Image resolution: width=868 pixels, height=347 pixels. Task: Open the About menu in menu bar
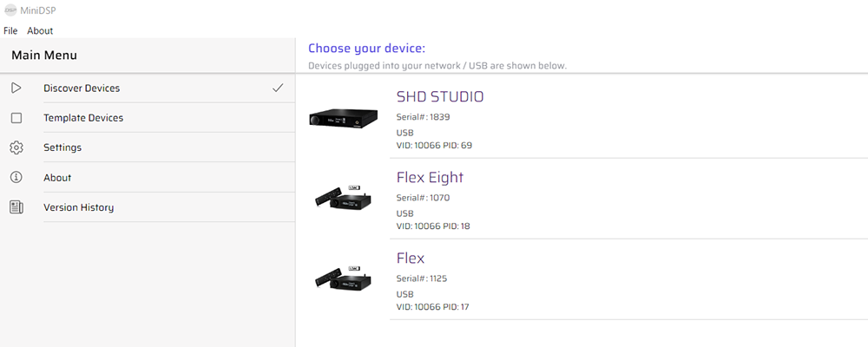point(40,31)
